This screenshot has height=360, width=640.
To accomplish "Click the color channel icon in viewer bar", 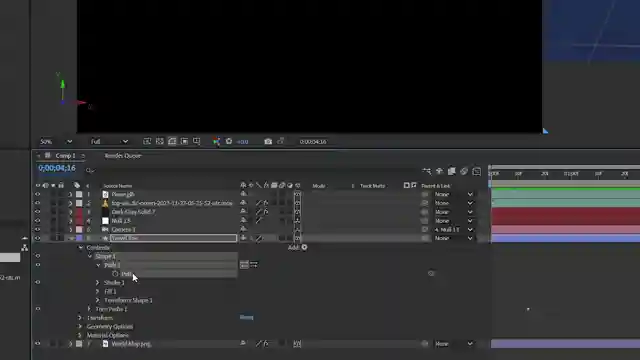I will coord(216,141).
